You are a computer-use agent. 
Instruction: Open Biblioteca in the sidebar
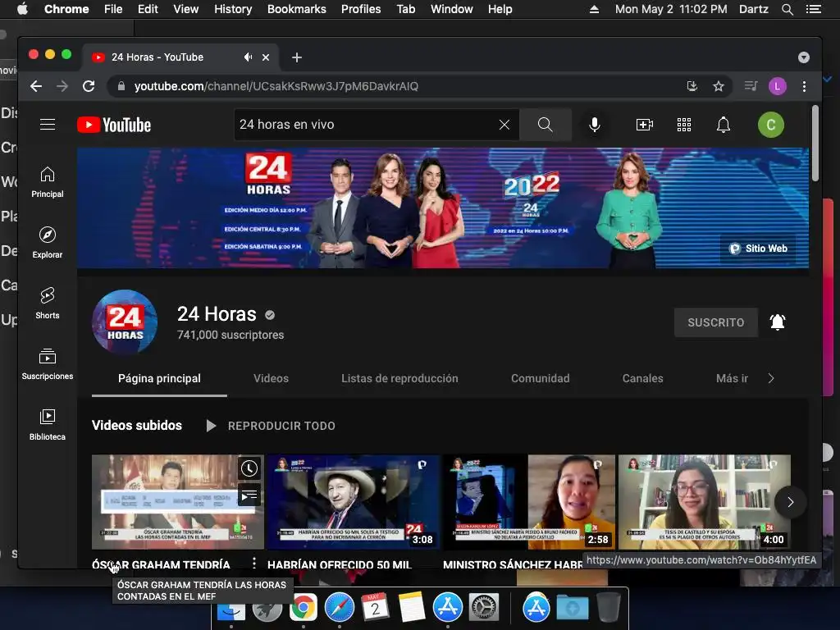point(47,426)
